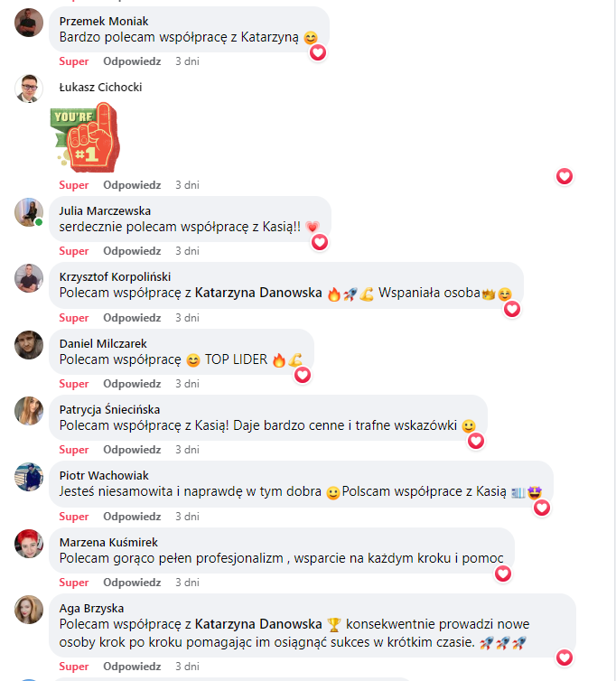
Task: Click the 3 dni timestamp under Aga Brzyska's comment
Action: click(x=187, y=667)
